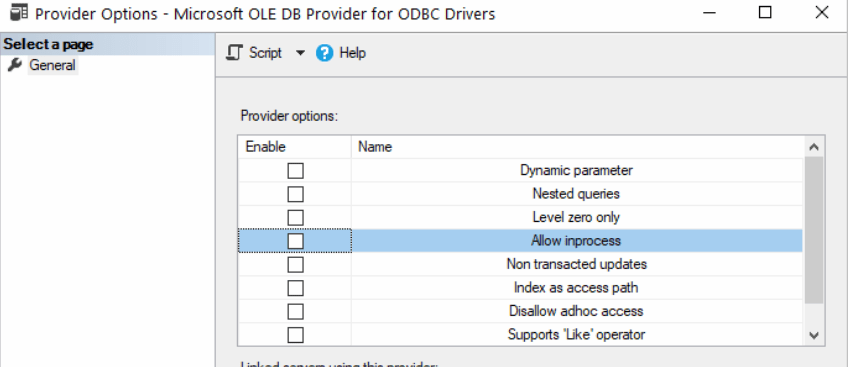Select the Disallow adhoc access name
848x367 pixels.
pos(576,311)
